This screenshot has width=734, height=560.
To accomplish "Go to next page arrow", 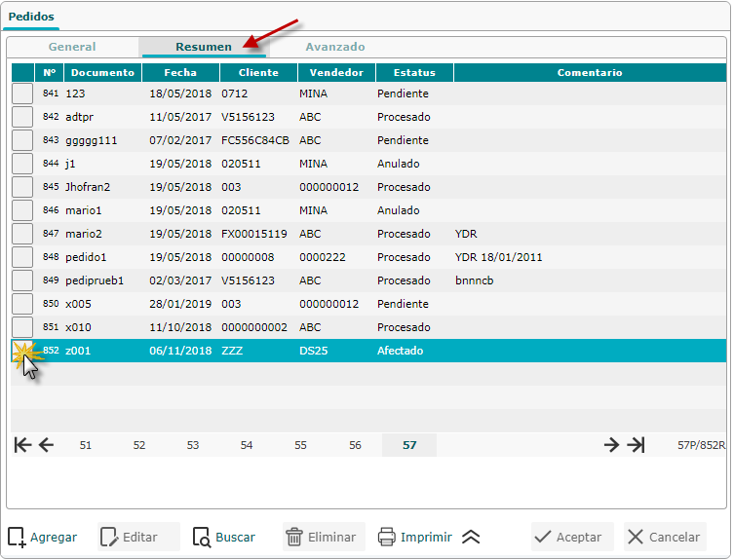I will [x=611, y=445].
